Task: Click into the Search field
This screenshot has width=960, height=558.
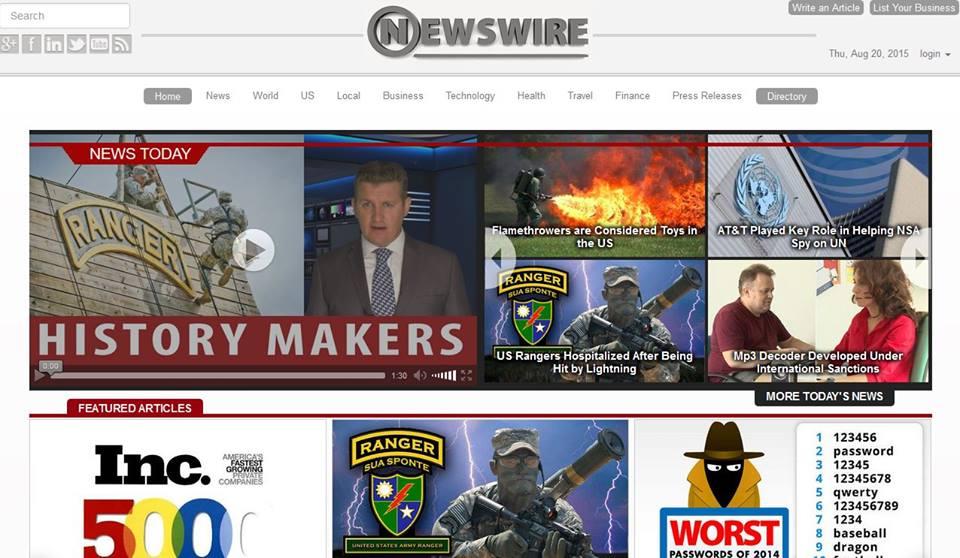Action: pos(65,15)
